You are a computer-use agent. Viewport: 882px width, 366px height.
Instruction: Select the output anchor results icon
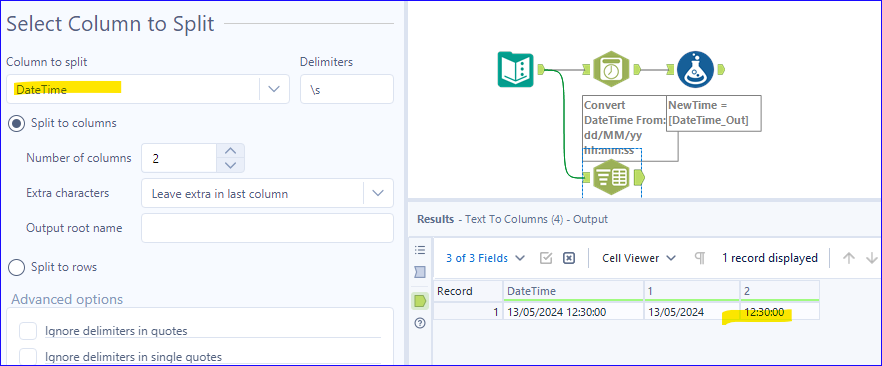pyautogui.click(x=420, y=301)
